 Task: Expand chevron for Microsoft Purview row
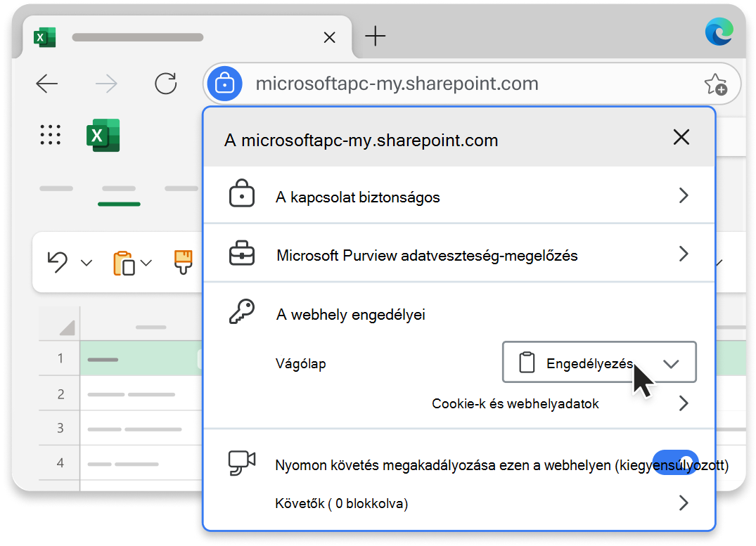[x=683, y=254]
